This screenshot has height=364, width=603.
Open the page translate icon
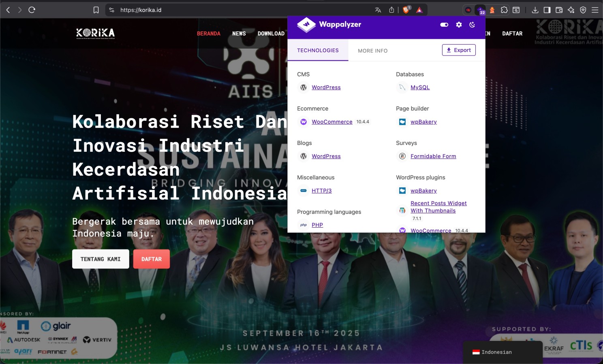pyautogui.click(x=378, y=10)
